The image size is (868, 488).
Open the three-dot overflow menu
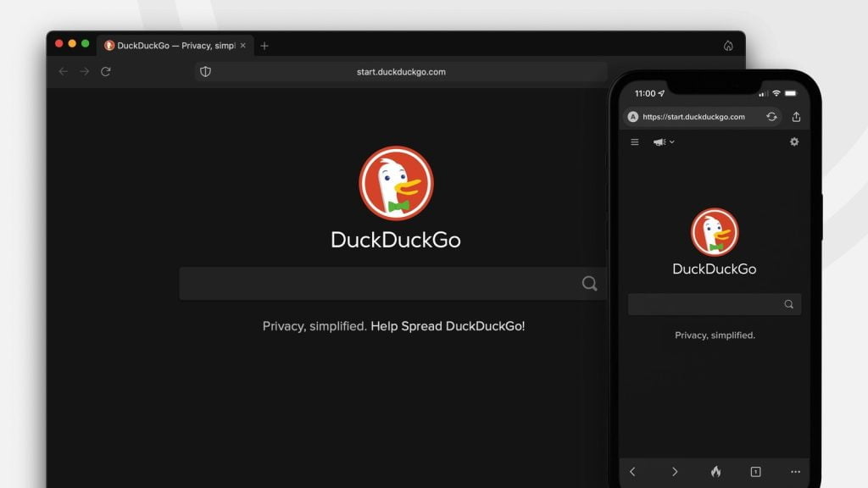tap(795, 472)
